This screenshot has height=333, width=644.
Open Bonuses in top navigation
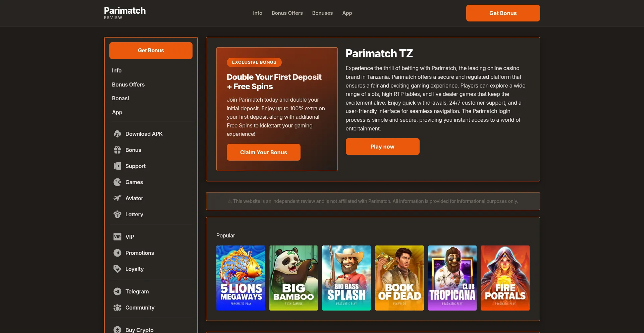322,13
